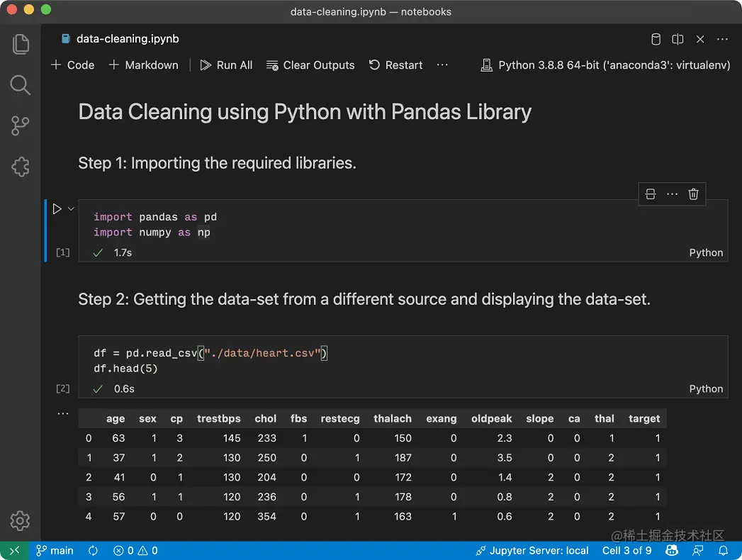Screen dimensions: 742x560
Task: Split the editor right
Action: [x=678, y=39]
